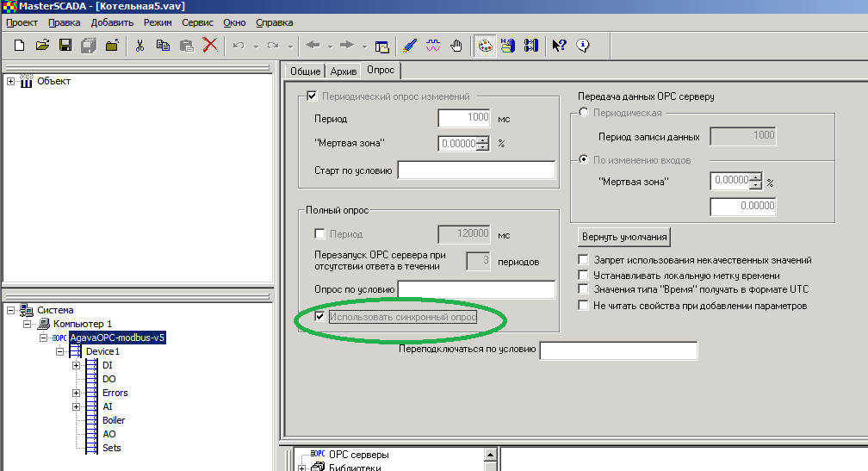Click the hand toolbar icon
This screenshot has width=868, height=471.
pyautogui.click(x=456, y=46)
